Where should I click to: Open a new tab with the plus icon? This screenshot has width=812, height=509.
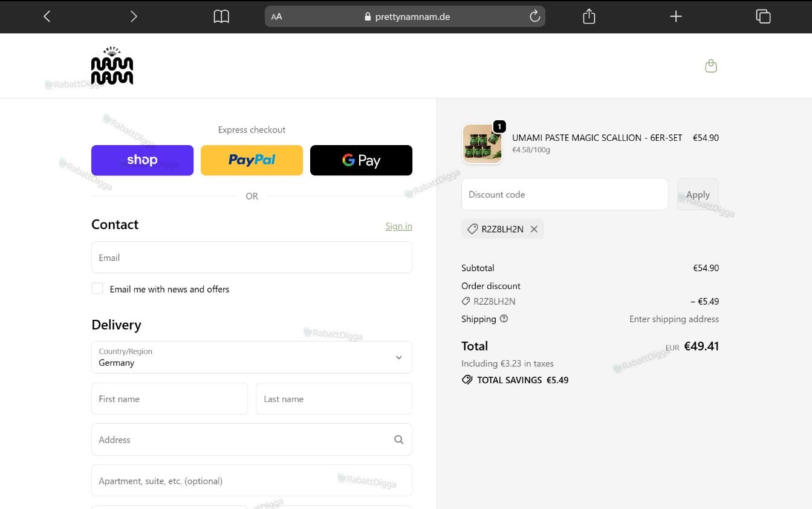coord(676,16)
